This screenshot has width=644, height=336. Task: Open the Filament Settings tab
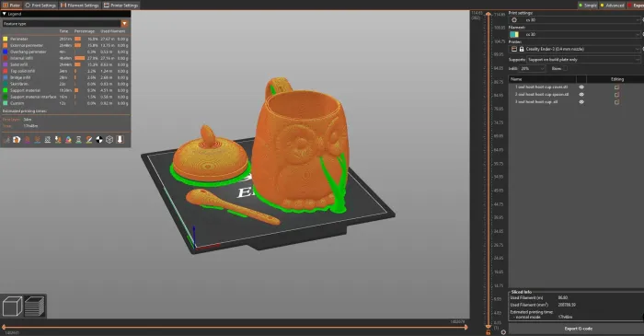pyautogui.click(x=80, y=6)
